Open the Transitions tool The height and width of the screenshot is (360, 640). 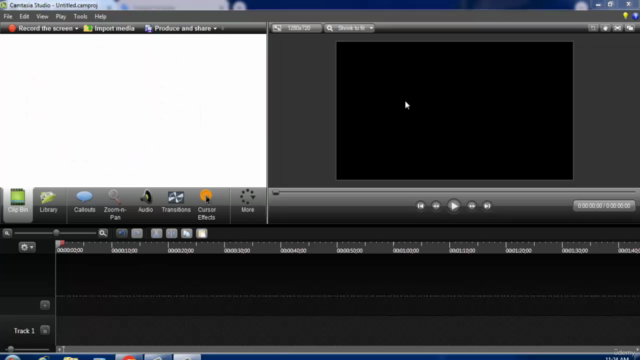pos(176,201)
